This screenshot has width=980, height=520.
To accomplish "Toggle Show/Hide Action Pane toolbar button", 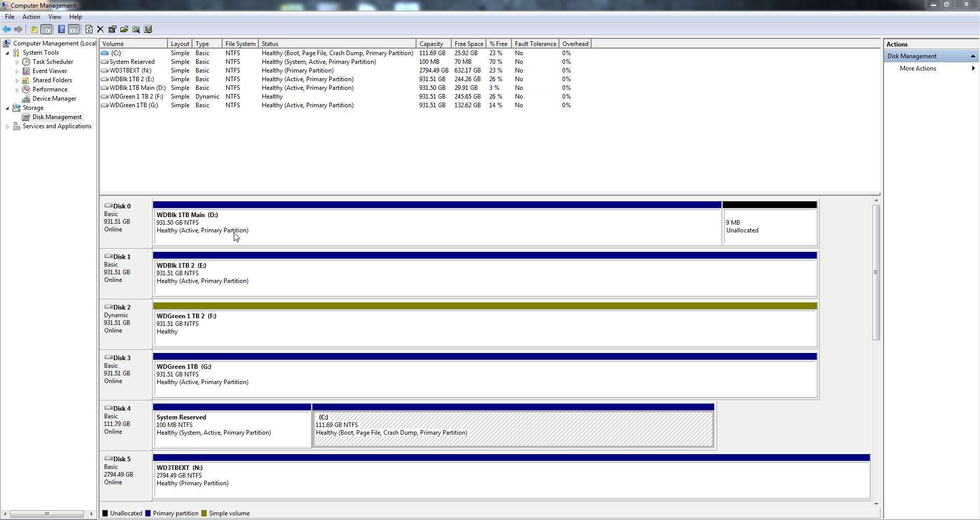I will [73, 29].
